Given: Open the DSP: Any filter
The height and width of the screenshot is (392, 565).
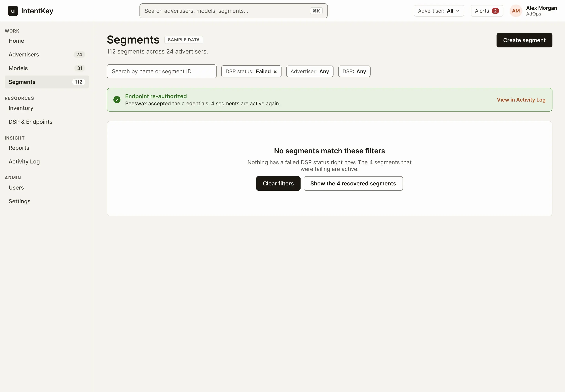Looking at the screenshot, I should tap(354, 72).
